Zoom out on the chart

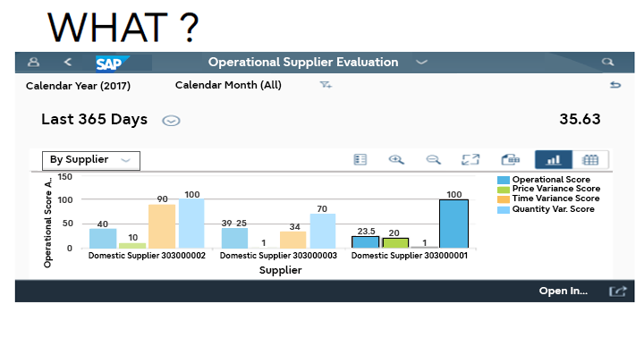tap(433, 159)
